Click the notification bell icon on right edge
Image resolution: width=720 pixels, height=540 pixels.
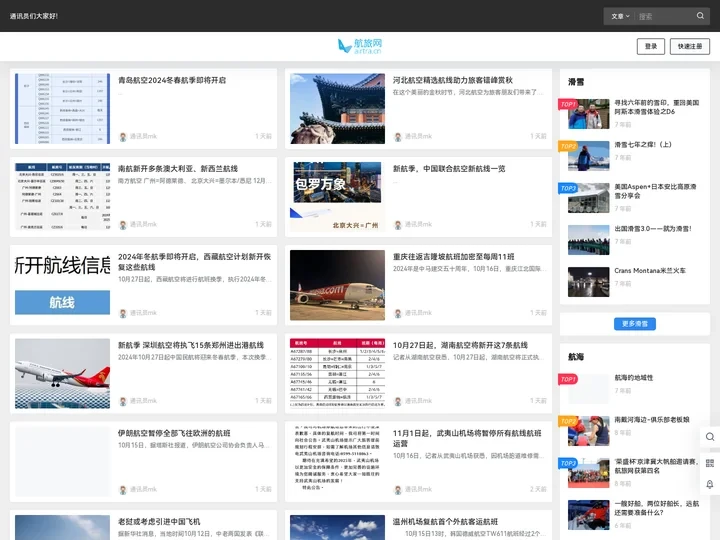pyautogui.click(x=710, y=484)
